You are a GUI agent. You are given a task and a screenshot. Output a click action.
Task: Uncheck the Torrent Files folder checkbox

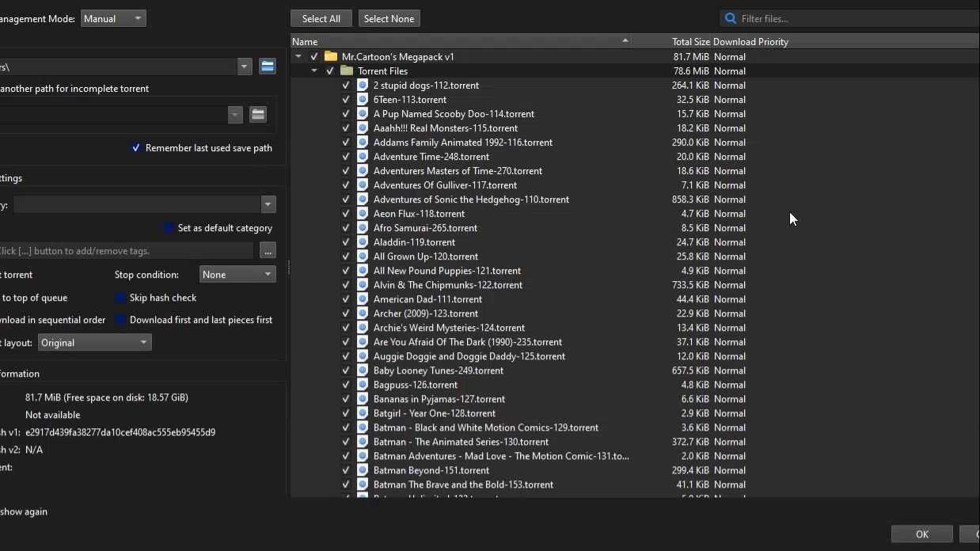pos(330,70)
